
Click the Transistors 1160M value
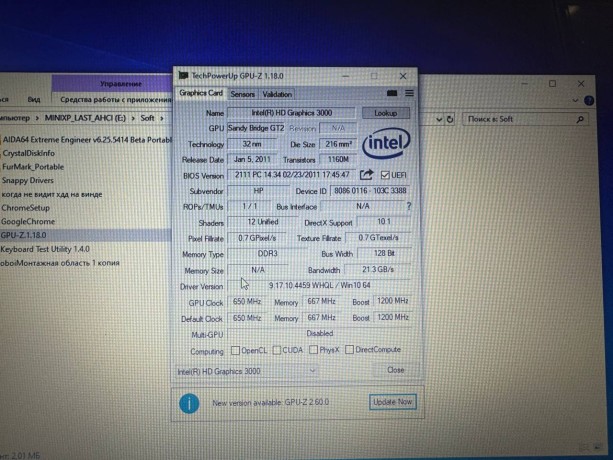pyautogui.click(x=338, y=159)
